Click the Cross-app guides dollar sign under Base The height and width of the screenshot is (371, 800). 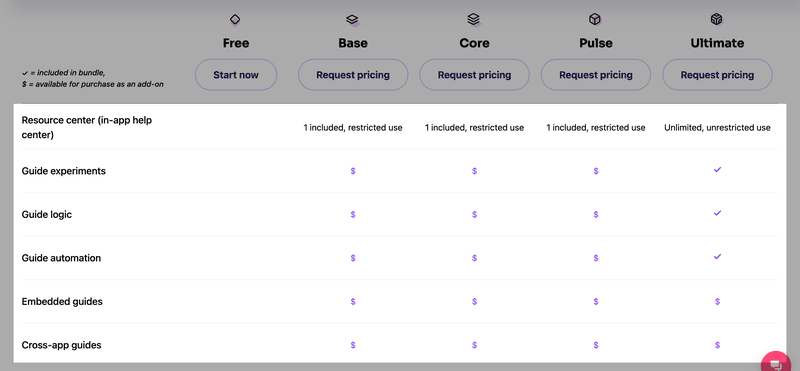tap(353, 345)
